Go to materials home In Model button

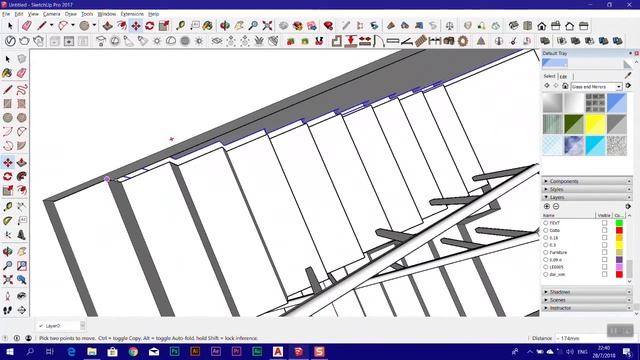[x=565, y=86]
